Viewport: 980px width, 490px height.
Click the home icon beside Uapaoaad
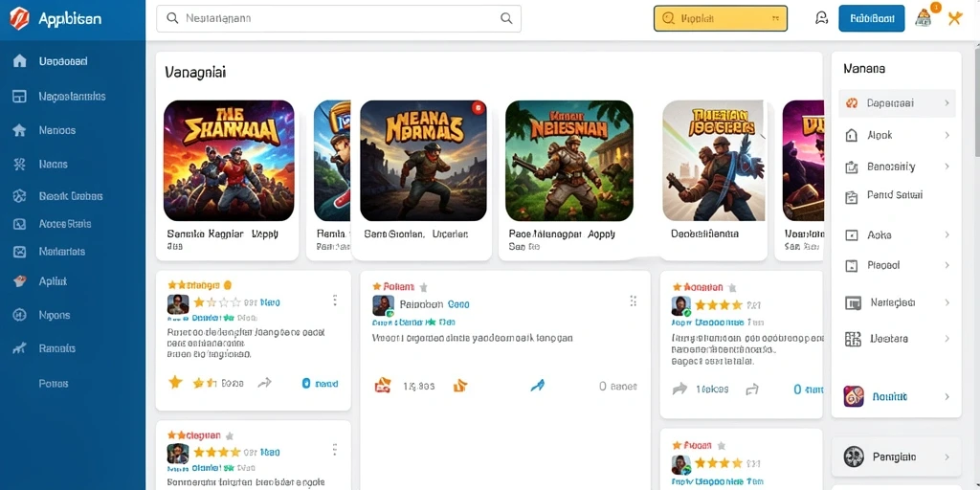click(x=20, y=61)
